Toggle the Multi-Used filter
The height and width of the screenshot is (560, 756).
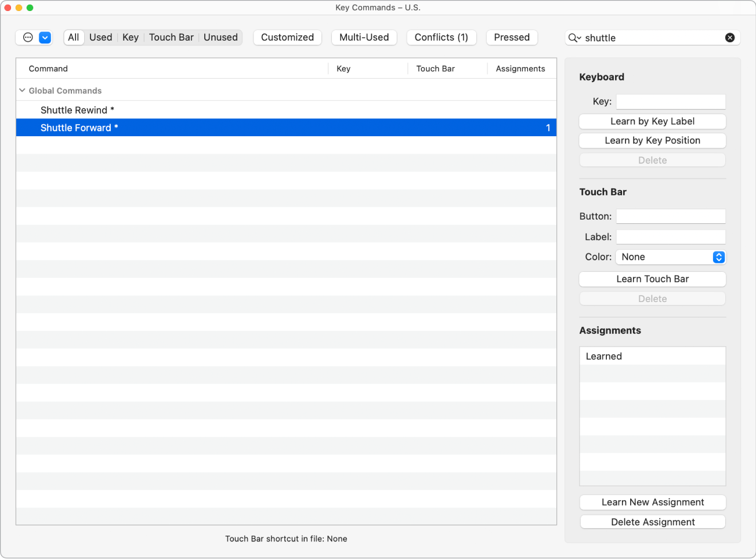(364, 37)
